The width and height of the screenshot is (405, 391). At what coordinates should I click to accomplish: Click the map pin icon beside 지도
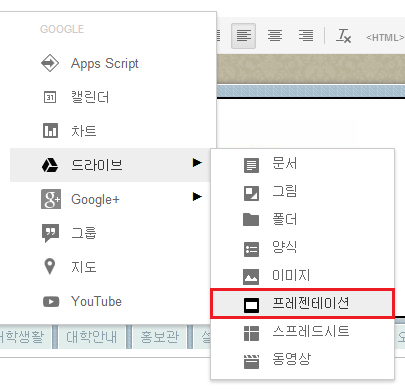(50, 266)
